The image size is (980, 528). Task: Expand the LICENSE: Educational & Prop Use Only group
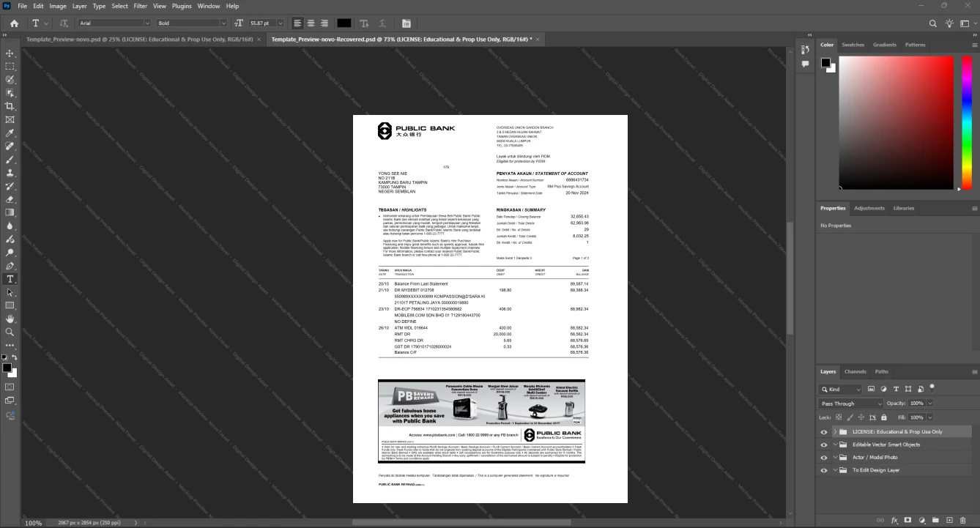pyautogui.click(x=835, y=432)
